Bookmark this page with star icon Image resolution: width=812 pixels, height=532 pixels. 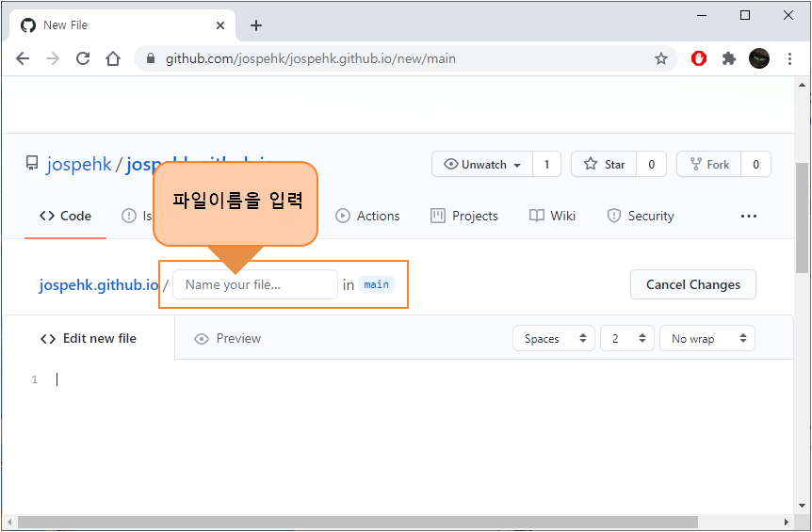(x=660, y=58)
